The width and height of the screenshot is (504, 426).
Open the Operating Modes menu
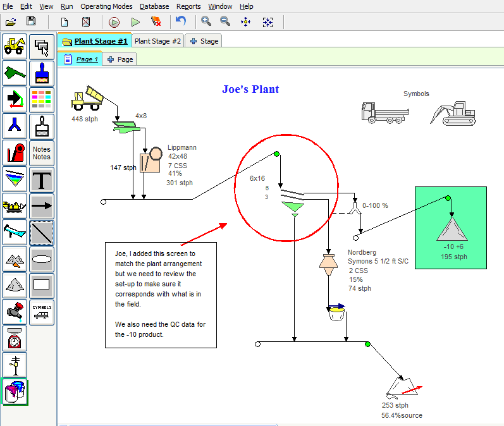coord(106,6)
